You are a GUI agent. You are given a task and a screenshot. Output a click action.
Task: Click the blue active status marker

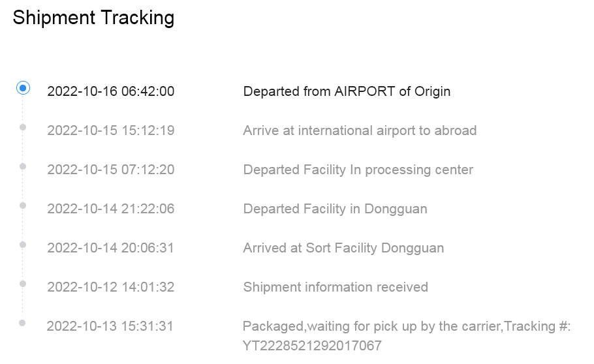(x=23, y=88)
